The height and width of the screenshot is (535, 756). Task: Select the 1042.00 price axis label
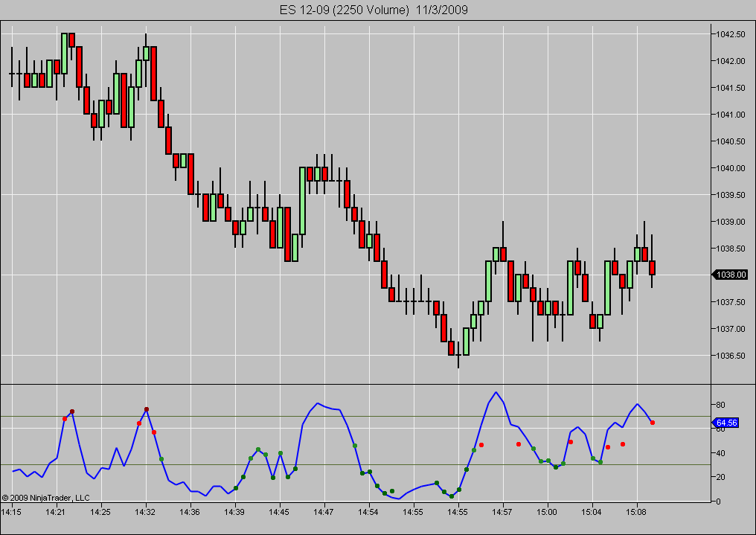731,61
